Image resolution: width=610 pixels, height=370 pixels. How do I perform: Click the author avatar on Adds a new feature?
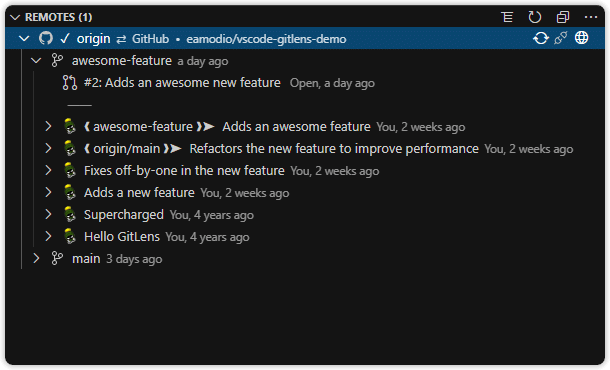click(70, 193)
